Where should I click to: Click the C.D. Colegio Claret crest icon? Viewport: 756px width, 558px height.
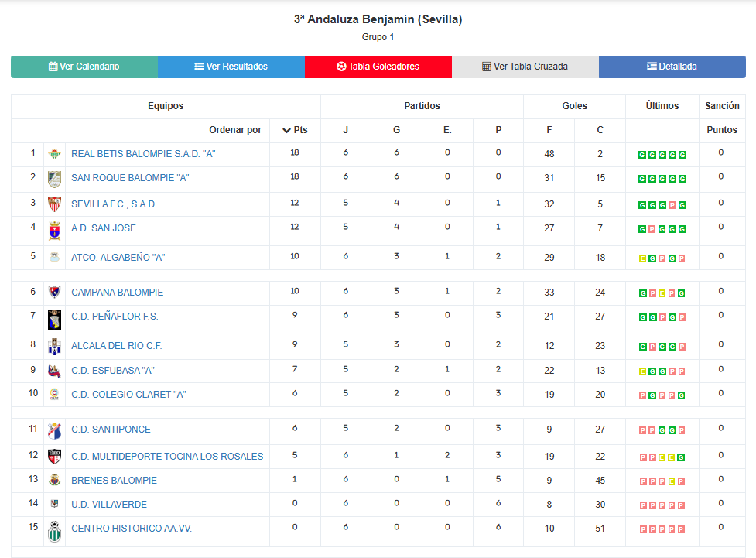pos(54,394)
